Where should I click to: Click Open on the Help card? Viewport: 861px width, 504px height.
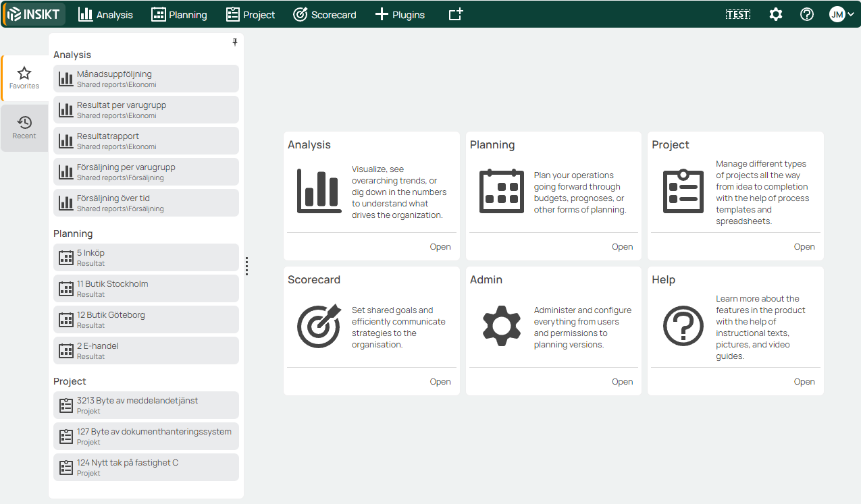coord(804,382)
